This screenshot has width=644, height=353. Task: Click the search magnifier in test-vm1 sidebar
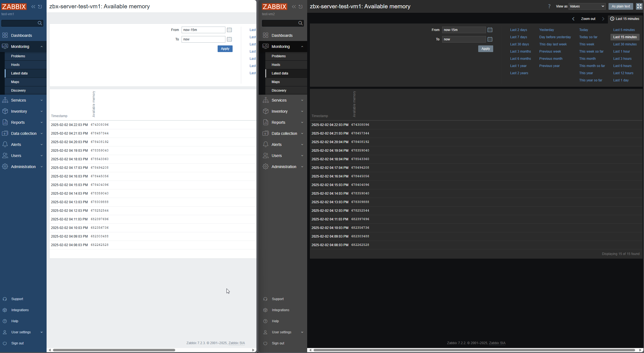point(40,23)
